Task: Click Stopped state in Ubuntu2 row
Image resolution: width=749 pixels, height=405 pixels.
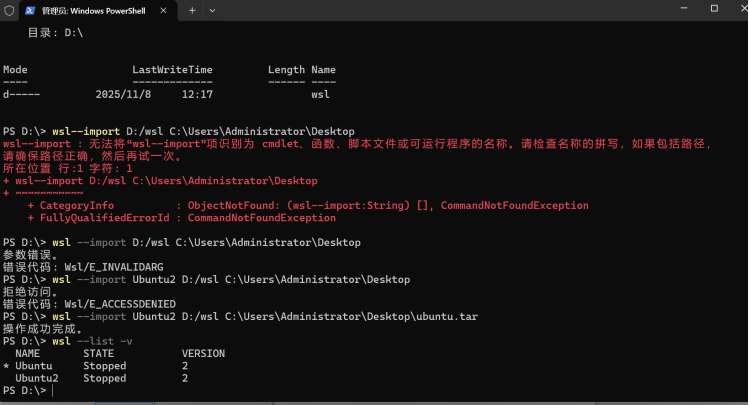Action: click(105, 378)
